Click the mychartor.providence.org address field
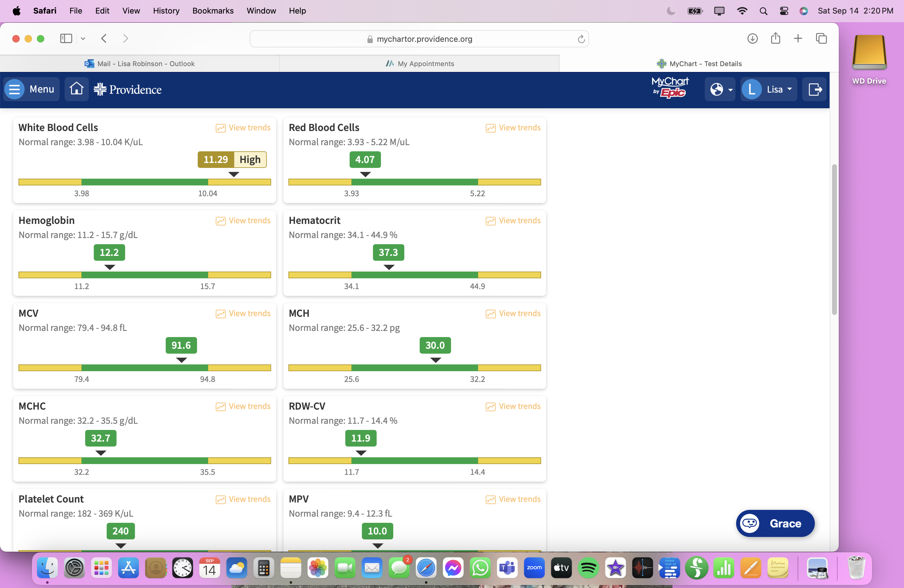This screenshot has width=904, height=588. 419,39
